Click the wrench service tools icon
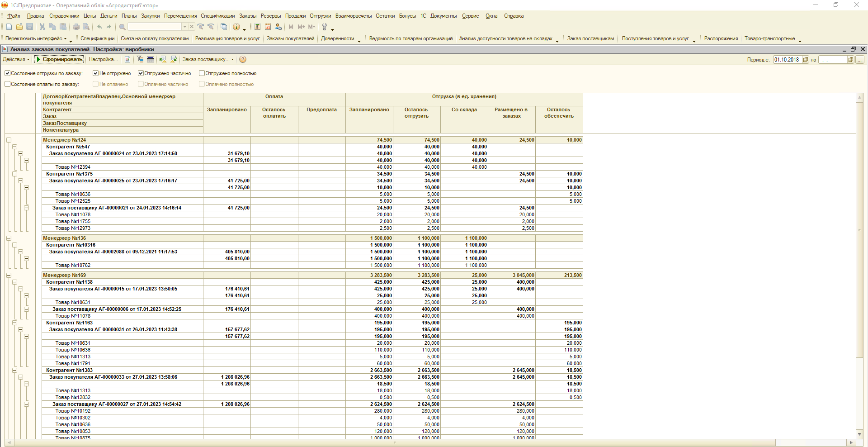The image size is (868, 447). pyautogui.click(x=325, y=27)
